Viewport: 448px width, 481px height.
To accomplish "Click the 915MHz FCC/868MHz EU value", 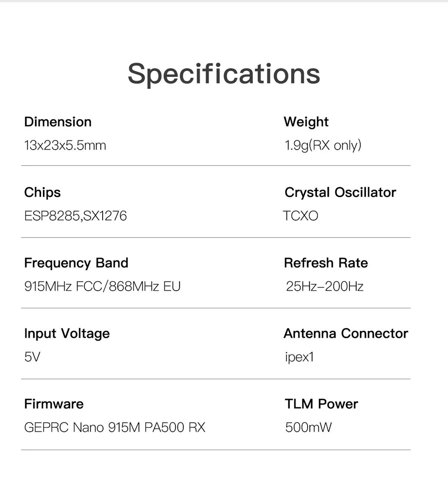I will click(x=102, y=286).
